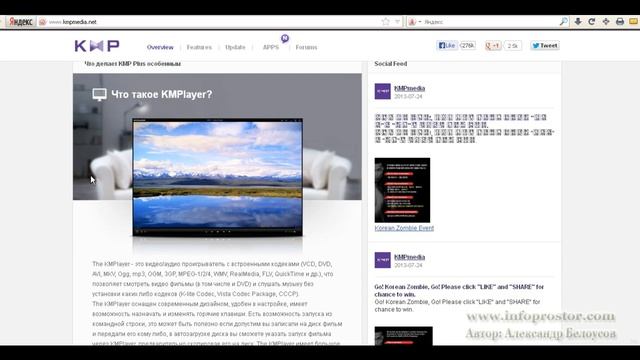
Task: Click the Google +1 button
Action: click(493, 46)
